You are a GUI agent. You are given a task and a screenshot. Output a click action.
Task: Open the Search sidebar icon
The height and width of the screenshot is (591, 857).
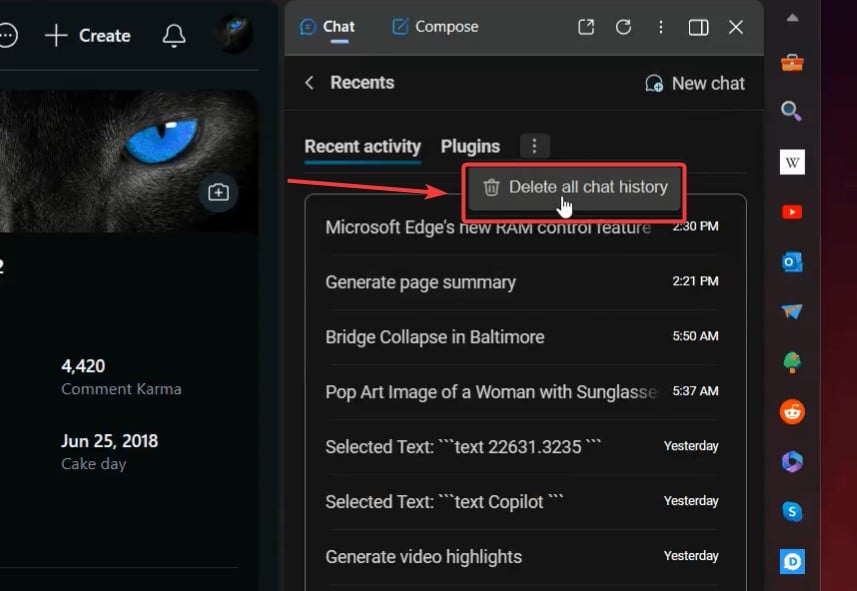click(791, 111)
